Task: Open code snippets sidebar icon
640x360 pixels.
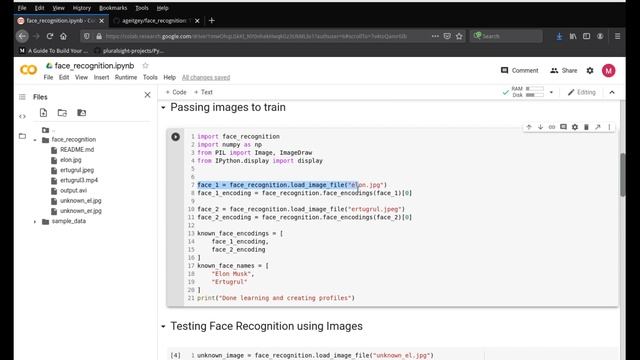Action: [x=22, y=116]
